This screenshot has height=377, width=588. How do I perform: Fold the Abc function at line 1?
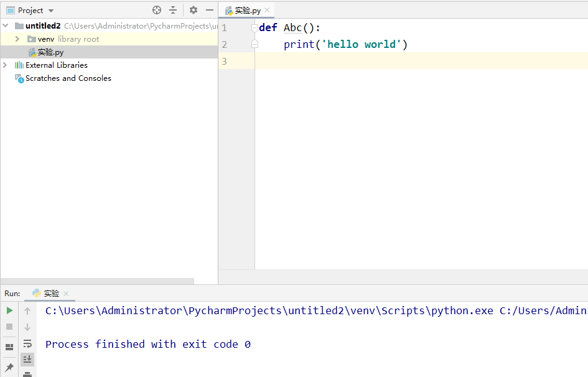[254, 28]
